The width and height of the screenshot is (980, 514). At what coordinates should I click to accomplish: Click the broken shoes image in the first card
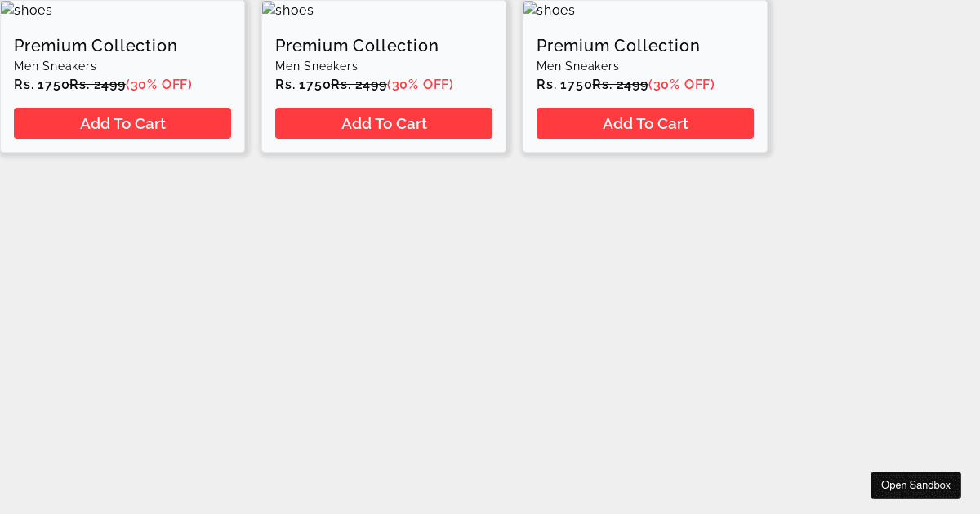click(27, 10)
